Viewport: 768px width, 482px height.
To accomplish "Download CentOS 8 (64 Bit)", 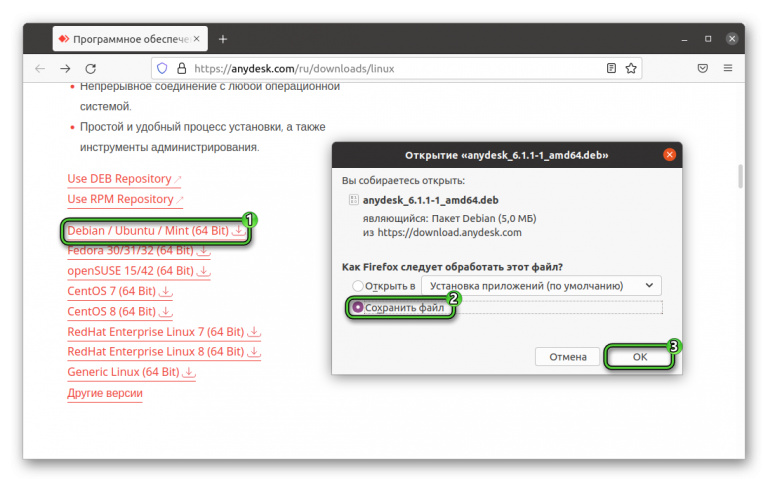I will point(120,312).
